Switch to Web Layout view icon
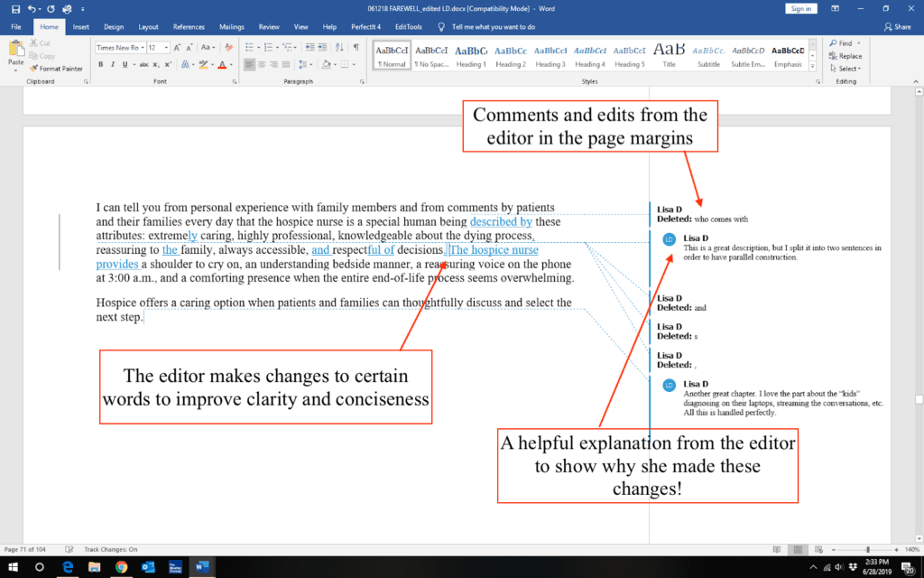The width and height of the screenshot is (924, 578). pos(818,549)
